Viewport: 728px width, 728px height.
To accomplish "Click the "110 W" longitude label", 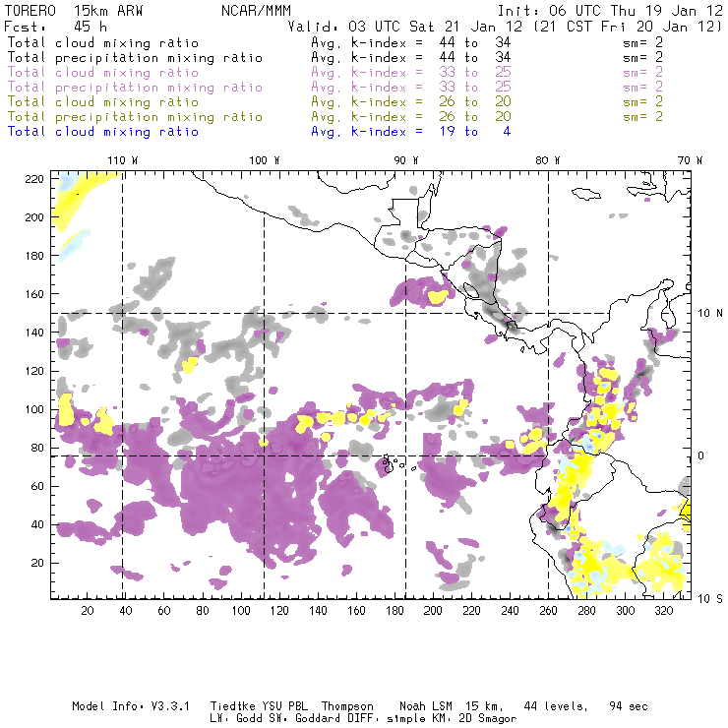I will click(123, 160).
